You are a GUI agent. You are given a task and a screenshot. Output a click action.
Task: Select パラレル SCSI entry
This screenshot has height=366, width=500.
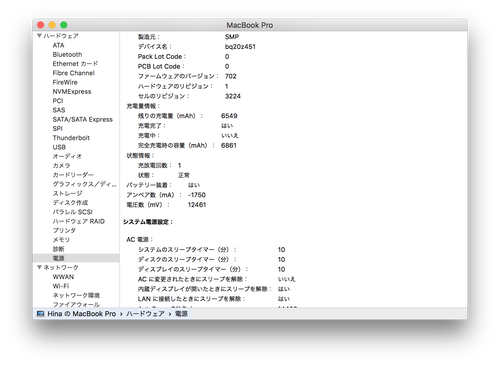[x=72, y=212]
